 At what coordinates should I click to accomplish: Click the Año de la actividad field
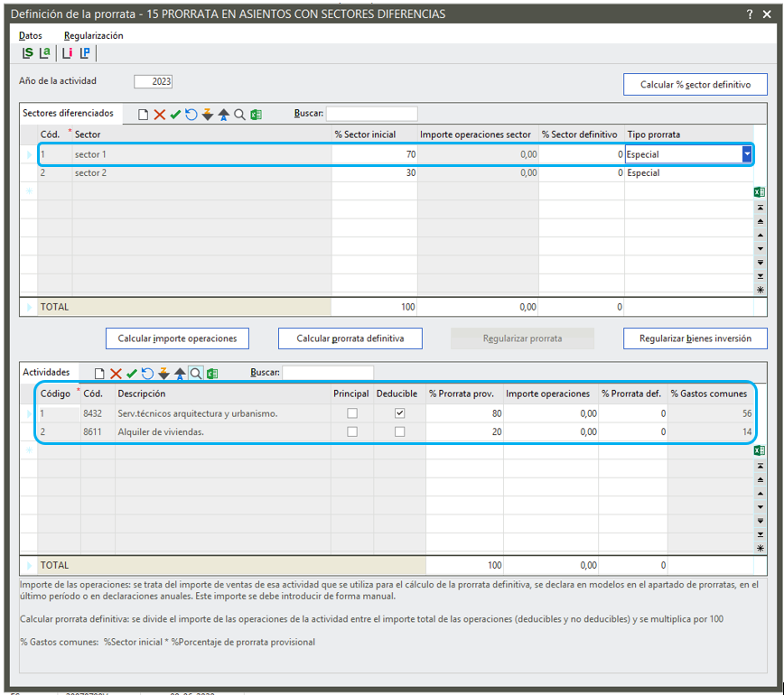click(x=153, y=81)
